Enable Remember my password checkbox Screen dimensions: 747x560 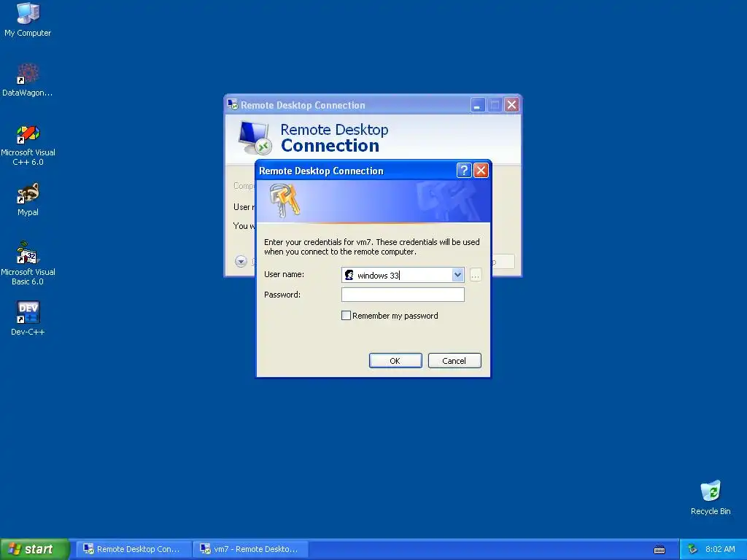point(347,315)
